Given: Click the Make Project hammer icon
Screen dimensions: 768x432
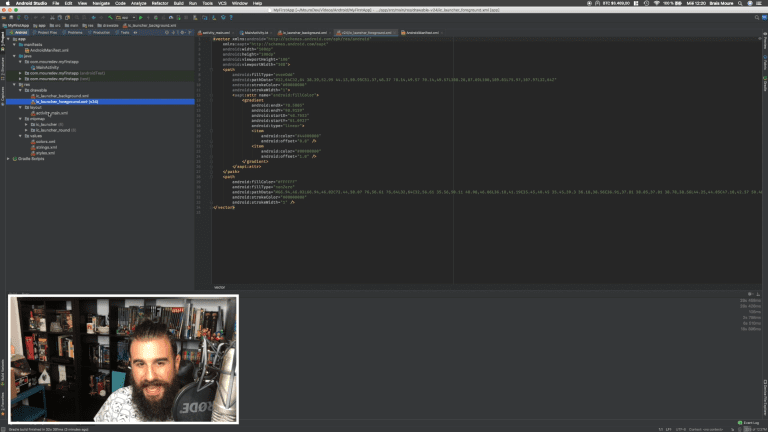Looking at the screenshot, I should pos(110,18).
